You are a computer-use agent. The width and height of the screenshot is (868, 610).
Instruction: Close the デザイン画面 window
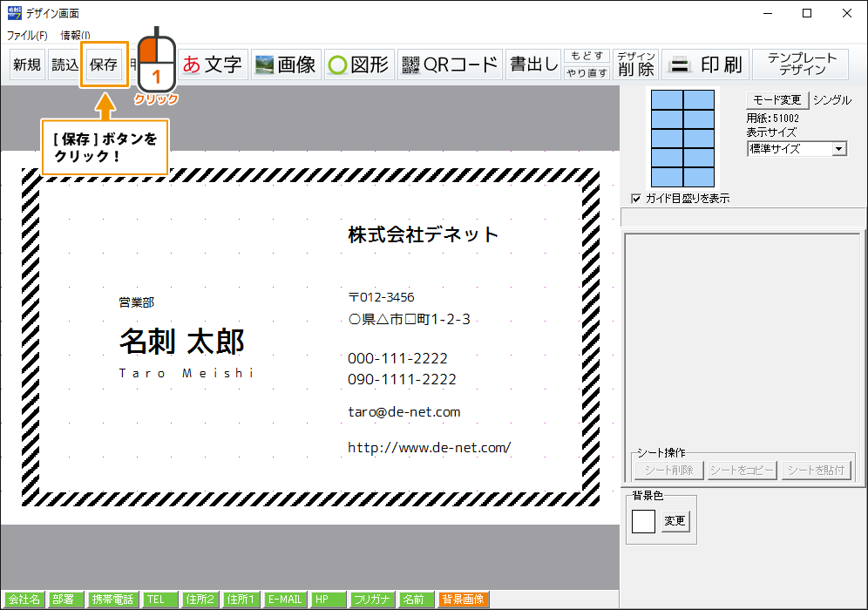[x=847, y=13]
